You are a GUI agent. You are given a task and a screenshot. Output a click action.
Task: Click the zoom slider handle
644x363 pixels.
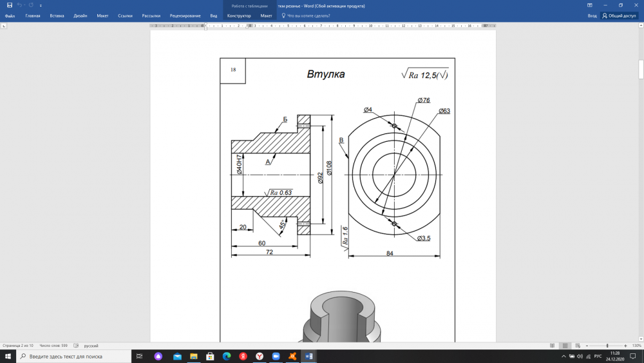coord(607,346)
